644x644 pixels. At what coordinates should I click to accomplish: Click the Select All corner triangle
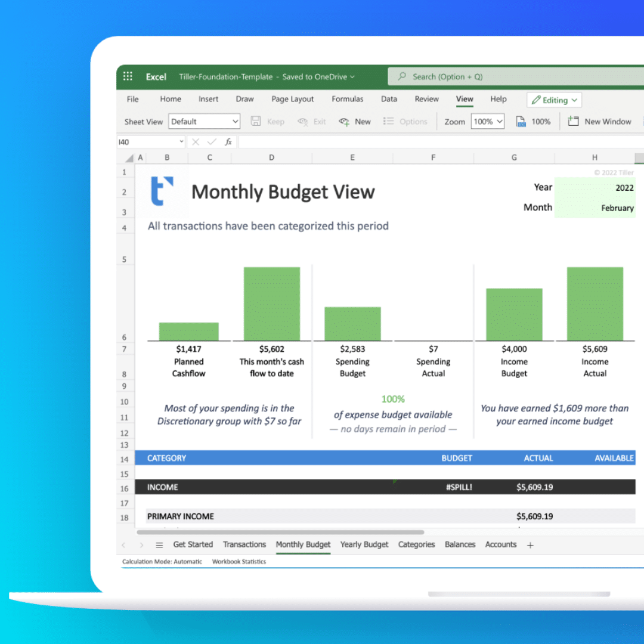coord(129,157)
